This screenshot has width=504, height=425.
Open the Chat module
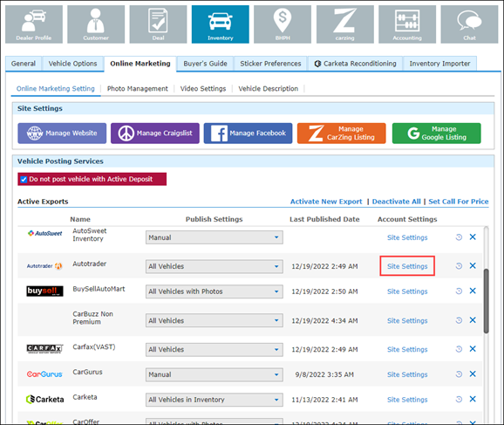(469, 24)
